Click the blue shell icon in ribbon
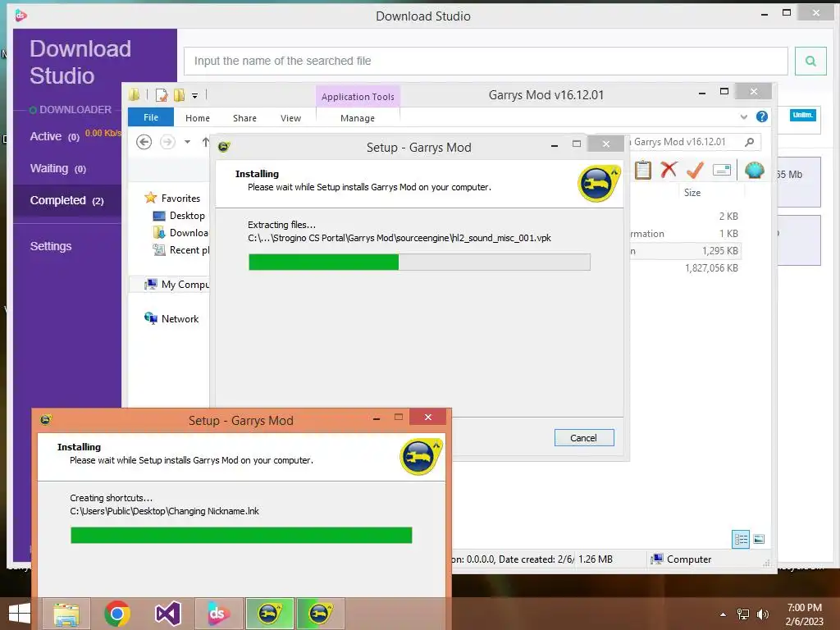Screen dimensions: 840x630 tap(755, 170)
